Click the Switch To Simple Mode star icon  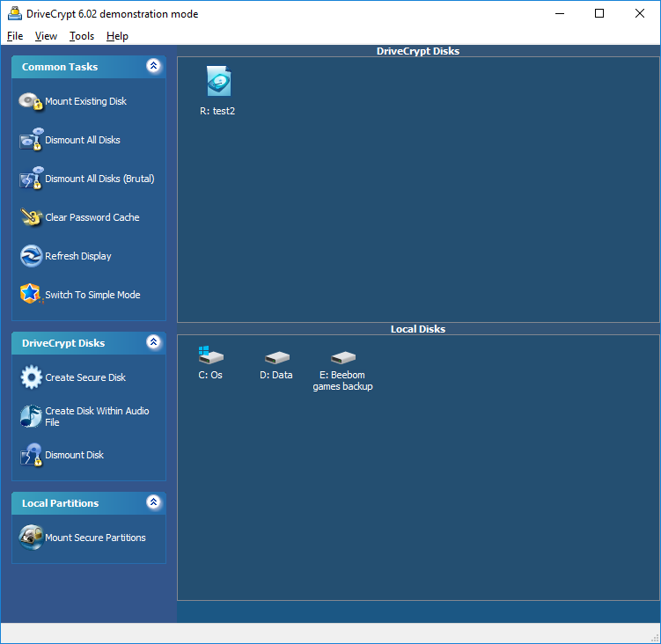pos(31,294)
